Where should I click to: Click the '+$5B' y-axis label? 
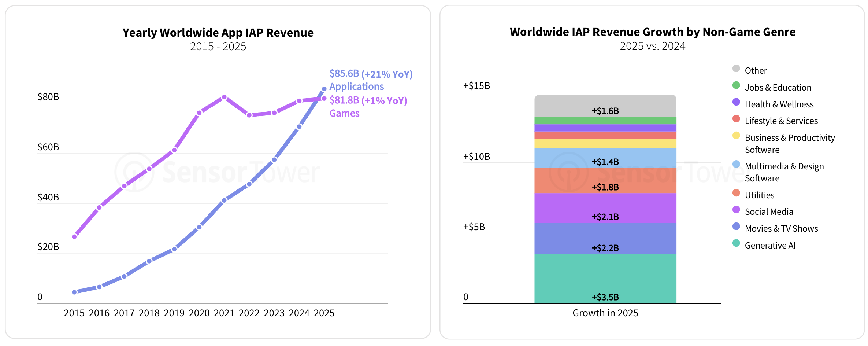point(474,227)
